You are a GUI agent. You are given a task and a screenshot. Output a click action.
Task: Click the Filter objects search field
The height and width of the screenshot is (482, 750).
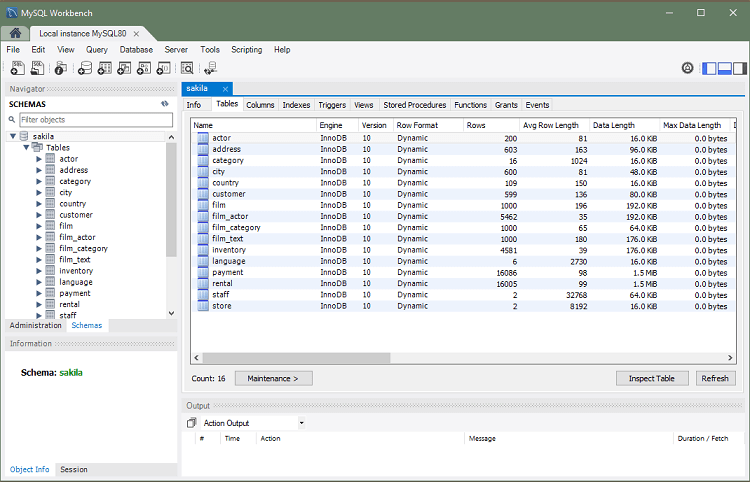coord(95,119)
